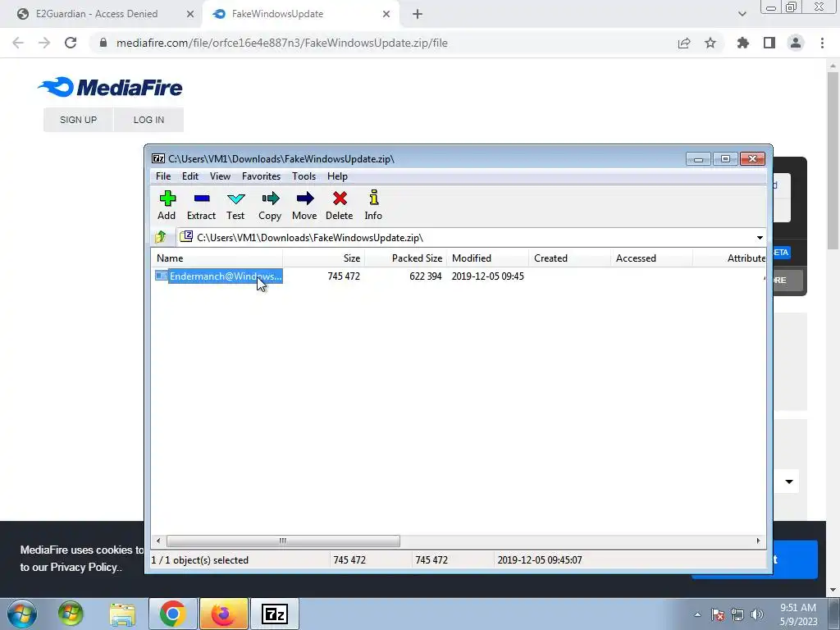The width and height of the screenshot is (840, 630).
Task: Click the 2019-12-05 09:45 modified cell
Action: pos(487,276)
